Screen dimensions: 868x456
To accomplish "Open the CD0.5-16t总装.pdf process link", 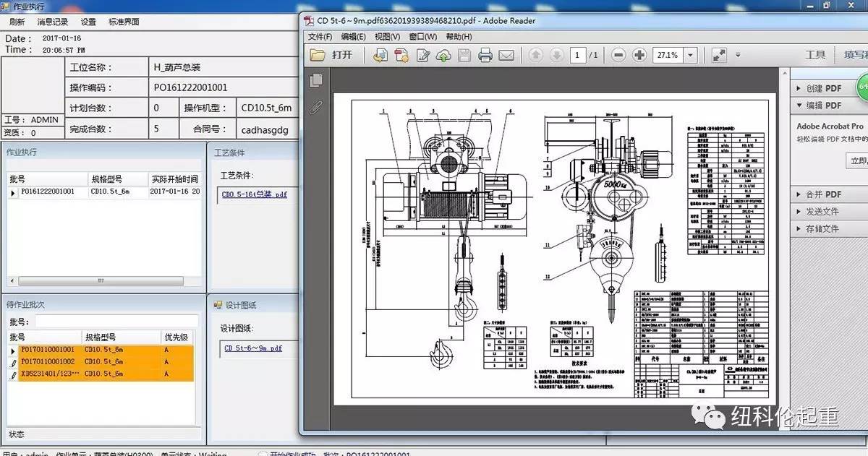I will coord(254,194).
